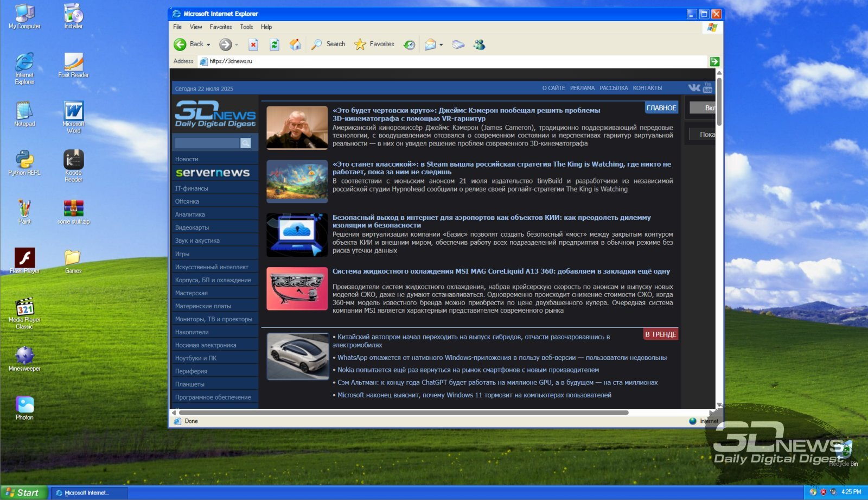This screenshot has height=500, width=868.
Task: Open the Видеокарты category in the sidebar
Action: [192, 227]
